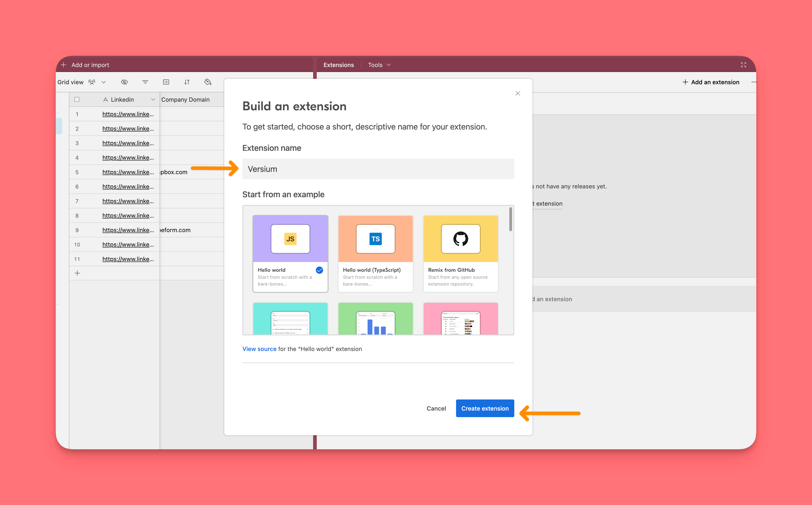
Task: Click the sort arrows icon
Action: (187, 82)
